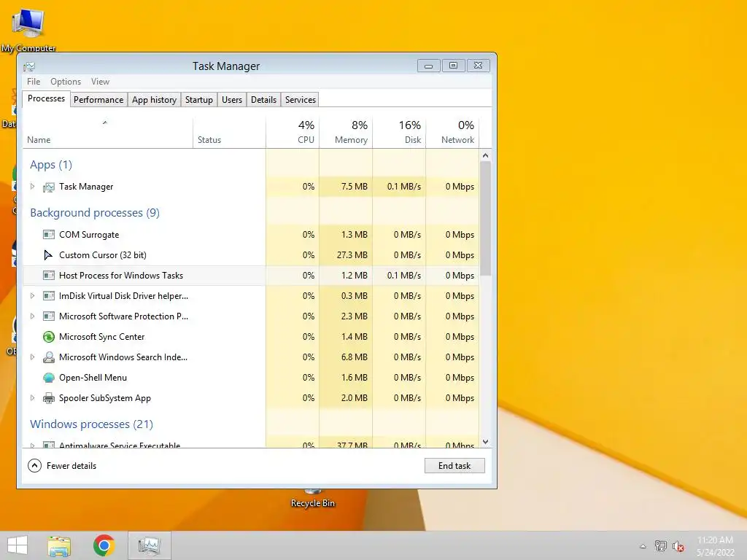
Task: Sort by the Name column header
Action: click(x=108, y=133)
